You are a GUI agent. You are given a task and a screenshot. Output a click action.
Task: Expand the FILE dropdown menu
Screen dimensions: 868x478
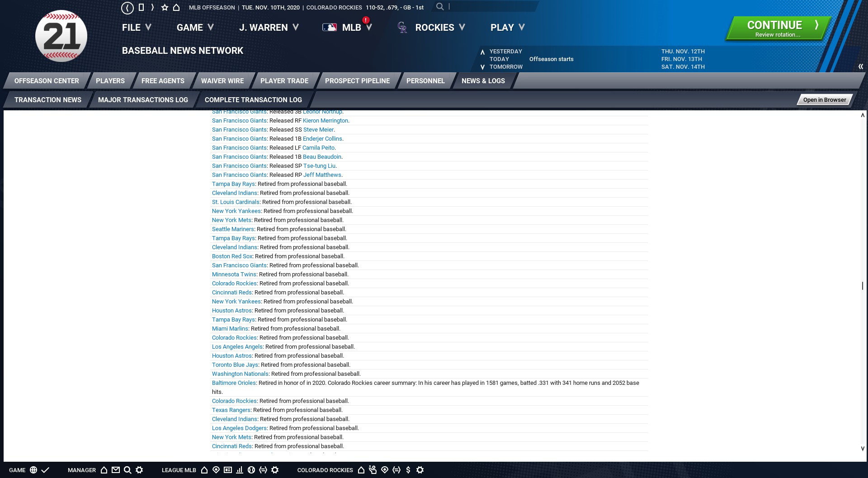pos(136,28)
